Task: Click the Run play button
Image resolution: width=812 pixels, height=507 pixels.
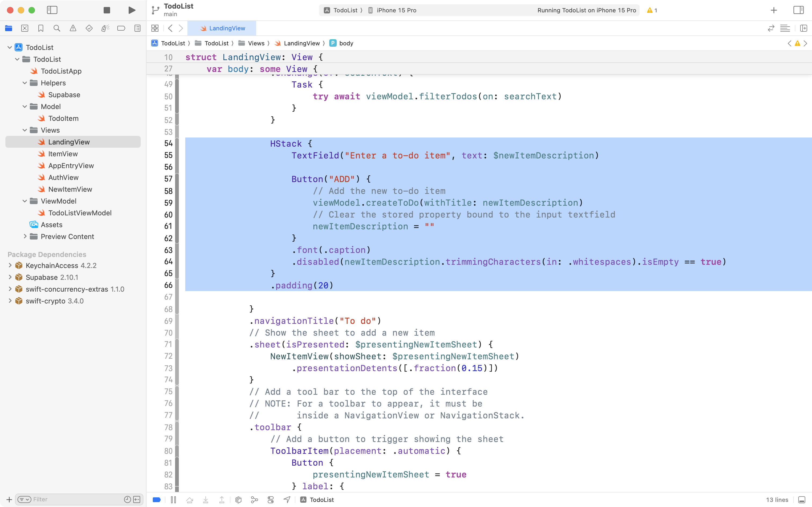Action: 132,10
